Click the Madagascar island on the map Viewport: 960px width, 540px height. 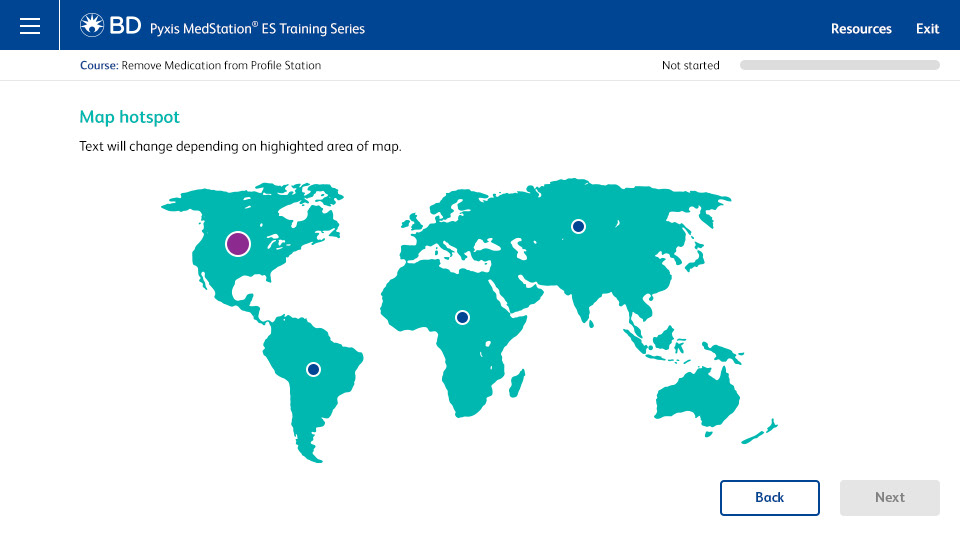coord(517,383)
